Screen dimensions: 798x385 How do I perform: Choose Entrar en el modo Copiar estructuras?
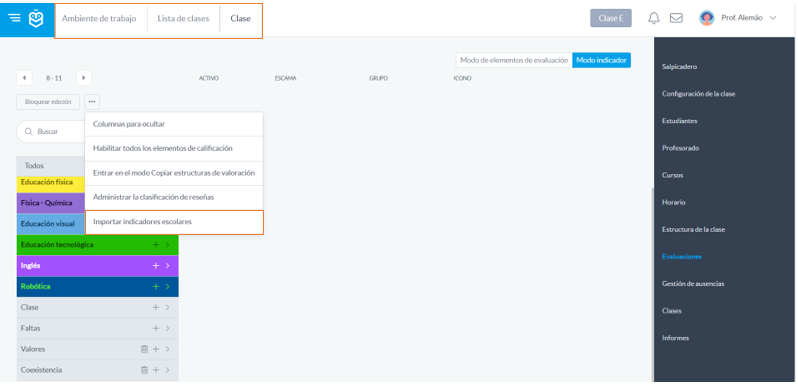tap(174, 173)
